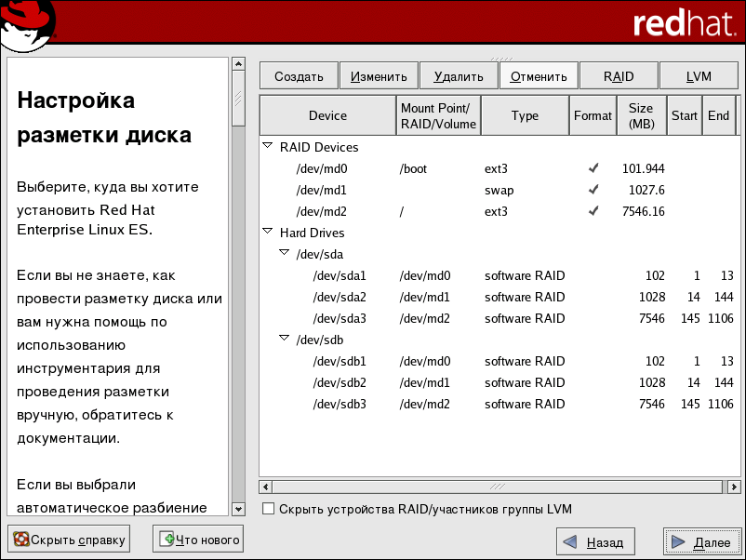746x560 pixels.
Task: Click the format checkmark for /dev/md2
Action: 593,211
